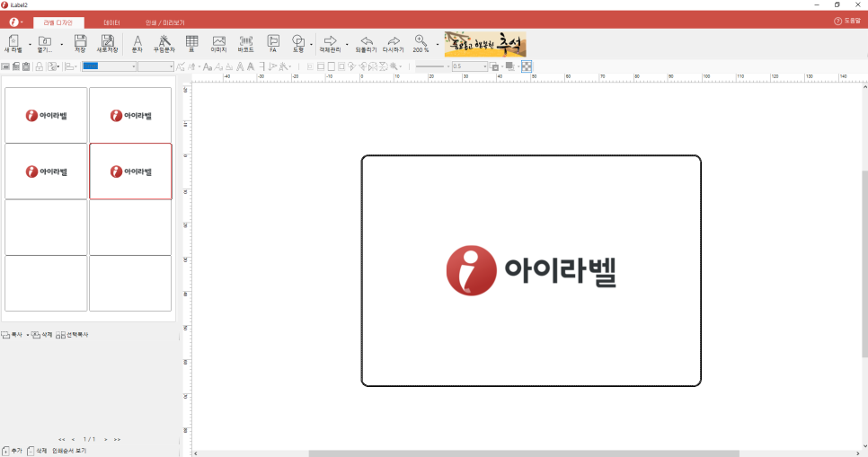
Task: Switch to the 인쇄 / 미리보기 tab
Action: click(x=165, y=22)
